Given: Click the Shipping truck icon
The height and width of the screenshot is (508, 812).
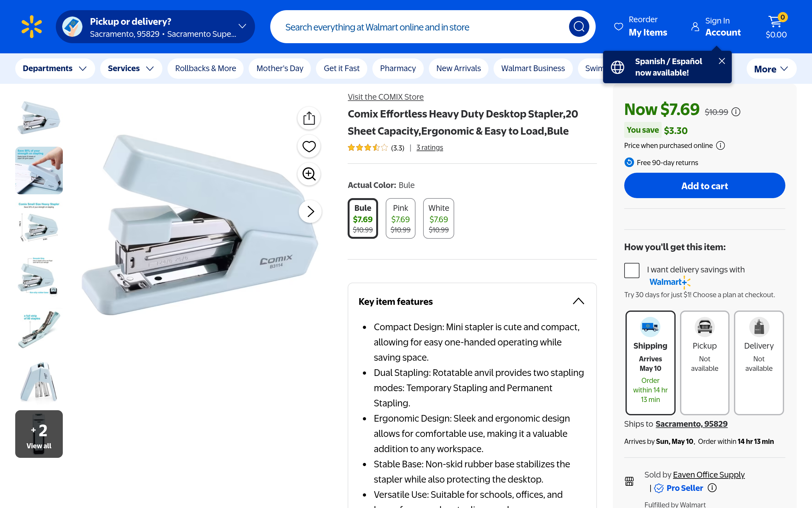Looking at the screenshot, I should coord(650,327).
